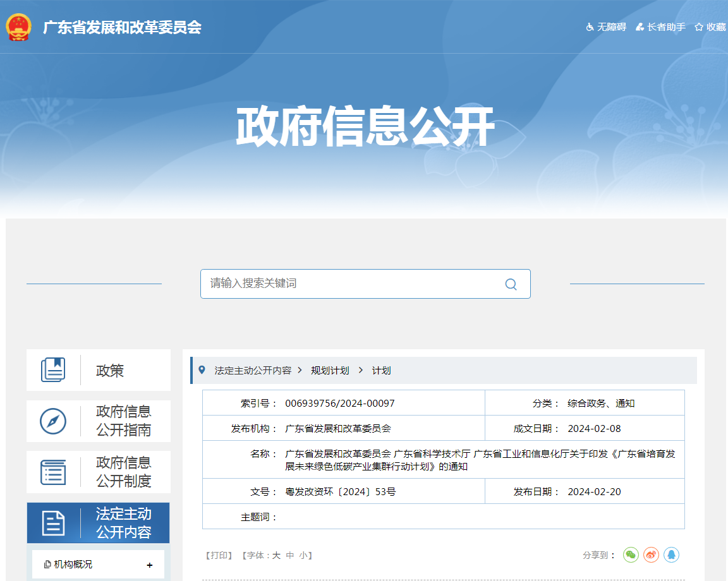Share to QQ icon
Screen dimensions: 728x581
[x=671, y=554]
